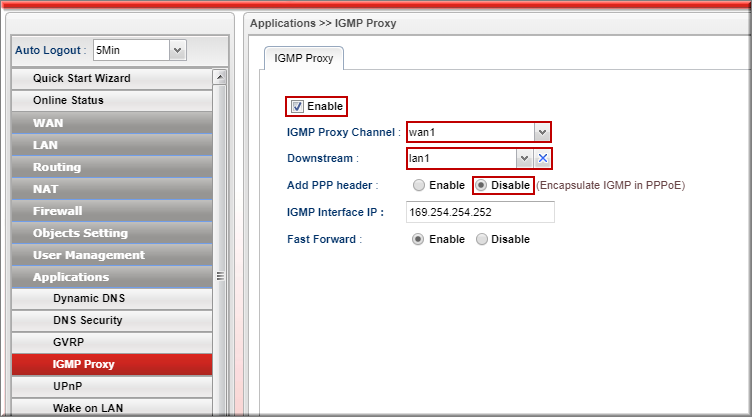
Task: Switch to the IGMP Proxy tab
Action: [x=304, y=59]
